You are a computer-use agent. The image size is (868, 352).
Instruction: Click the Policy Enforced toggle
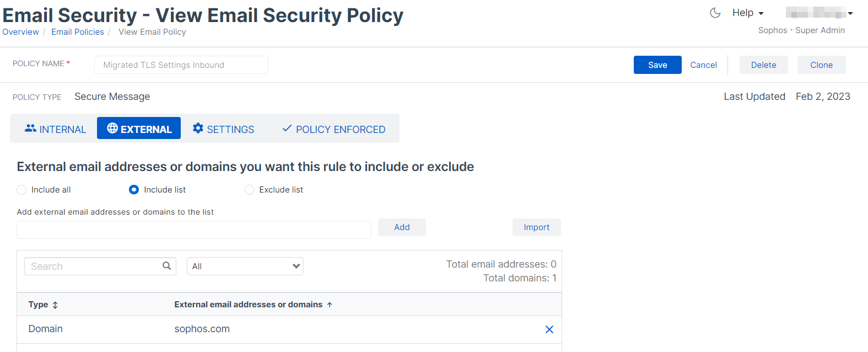click(x=333, y=129)
